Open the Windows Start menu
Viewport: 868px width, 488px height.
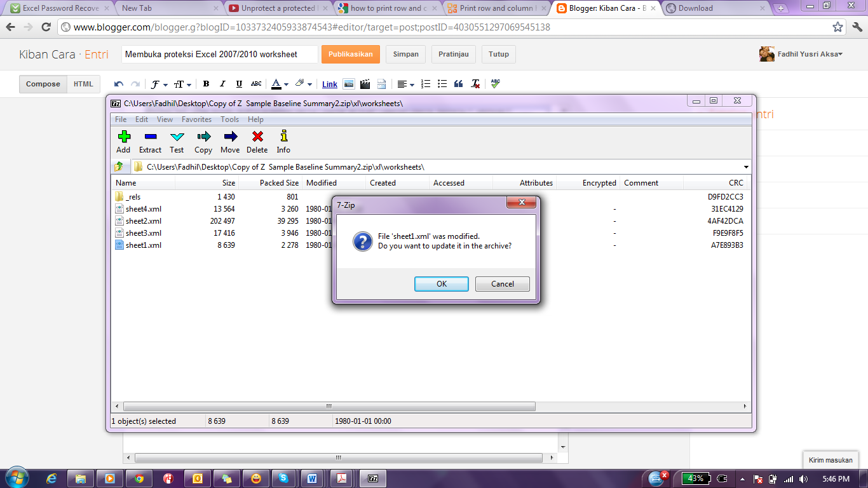pos(16,478)
